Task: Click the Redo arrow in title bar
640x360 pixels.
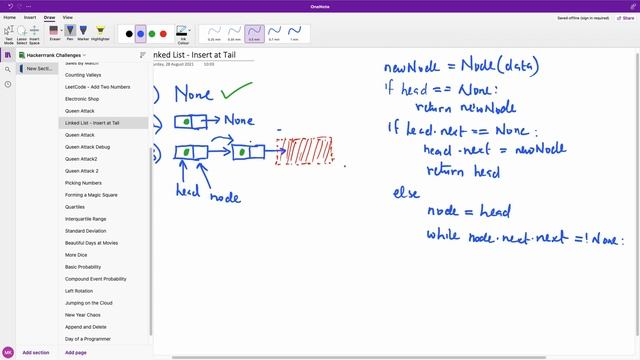Action: click(x=19, y=6)
